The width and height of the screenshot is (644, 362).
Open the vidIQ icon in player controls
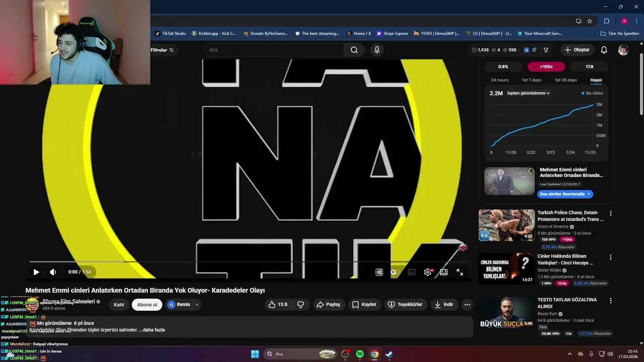click(379, 272)
